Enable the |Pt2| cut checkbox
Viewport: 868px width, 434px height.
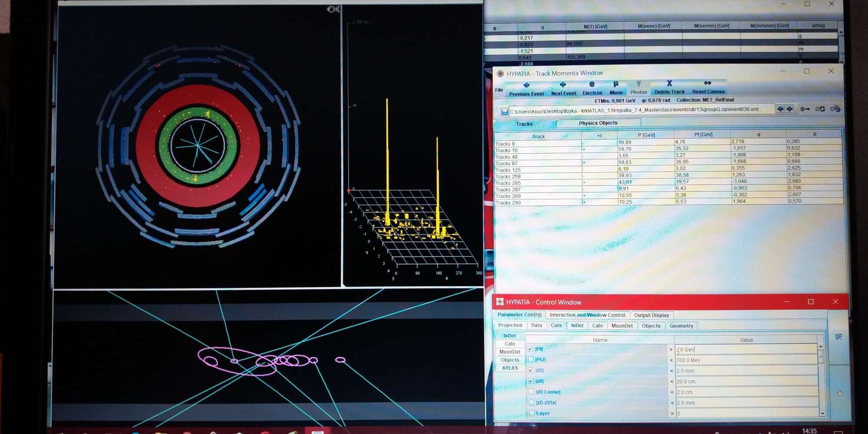click(531, 360)
